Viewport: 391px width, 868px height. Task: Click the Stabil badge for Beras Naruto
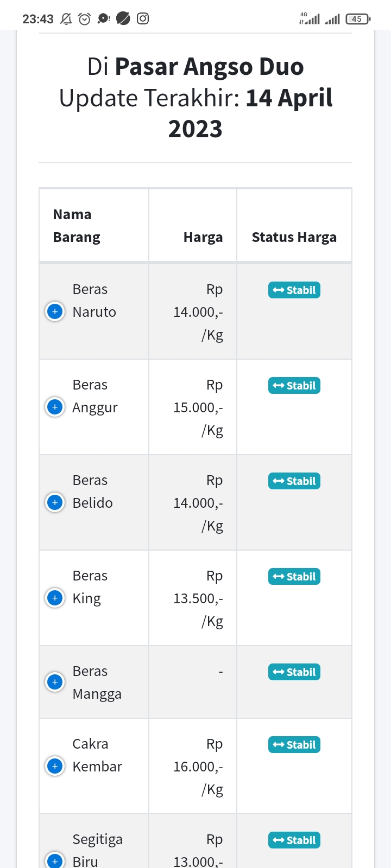coord(294,290)
